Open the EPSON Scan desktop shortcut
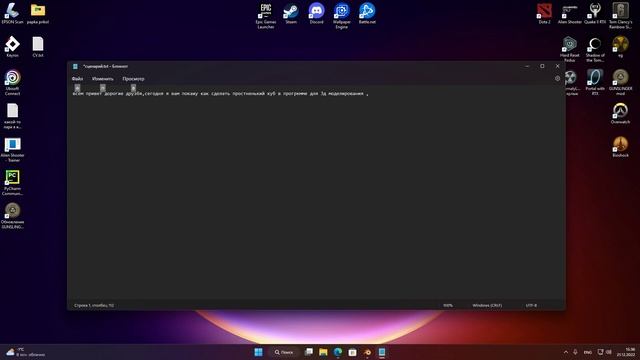 click(12, 13)
